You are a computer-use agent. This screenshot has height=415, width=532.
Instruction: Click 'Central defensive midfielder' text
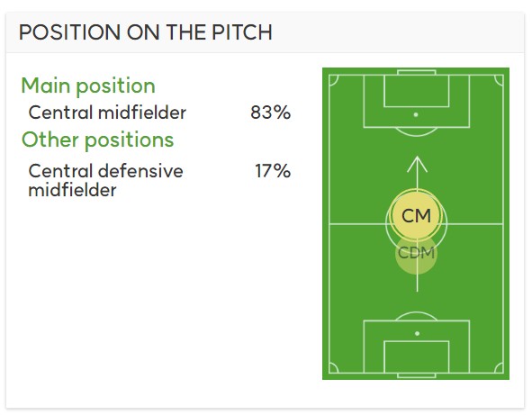[106, 180]
